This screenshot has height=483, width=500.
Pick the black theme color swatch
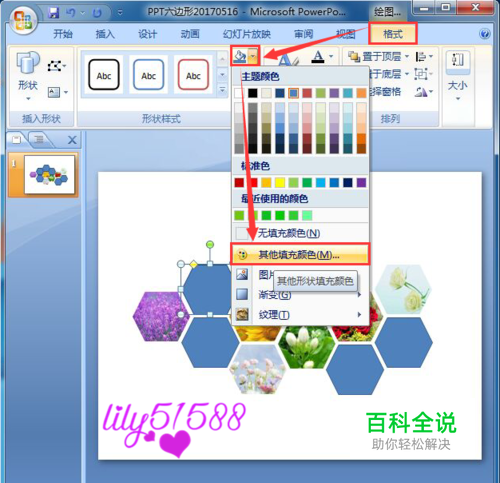(x=253, y=93)
